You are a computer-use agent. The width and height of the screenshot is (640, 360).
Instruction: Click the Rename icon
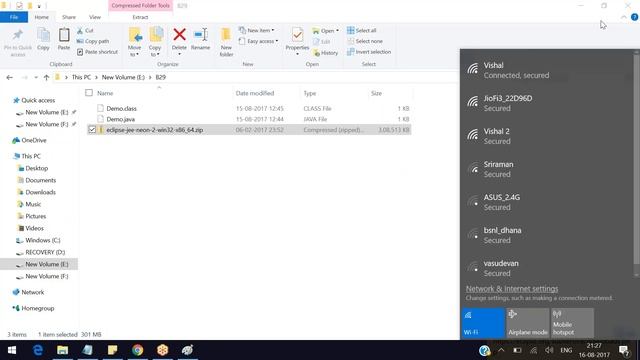200,35
